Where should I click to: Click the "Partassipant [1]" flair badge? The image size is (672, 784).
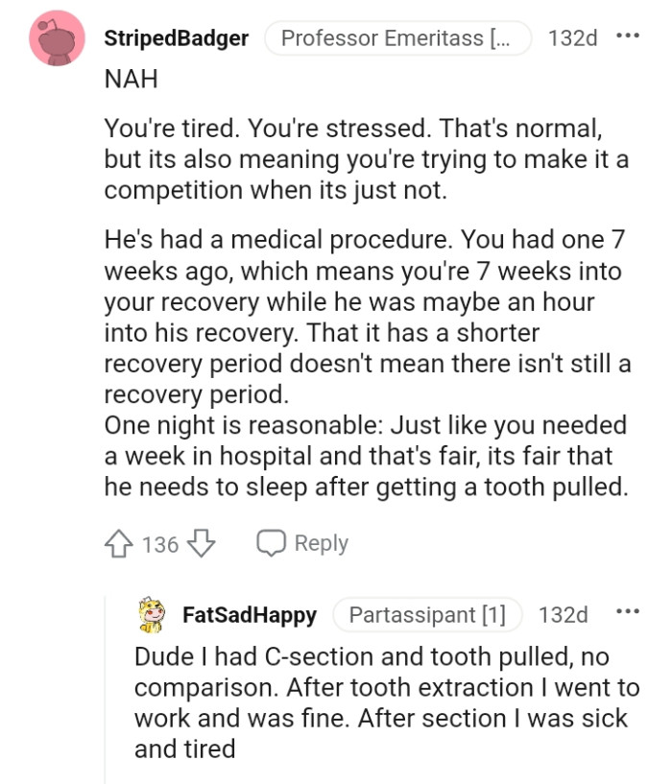click(428, 615)
